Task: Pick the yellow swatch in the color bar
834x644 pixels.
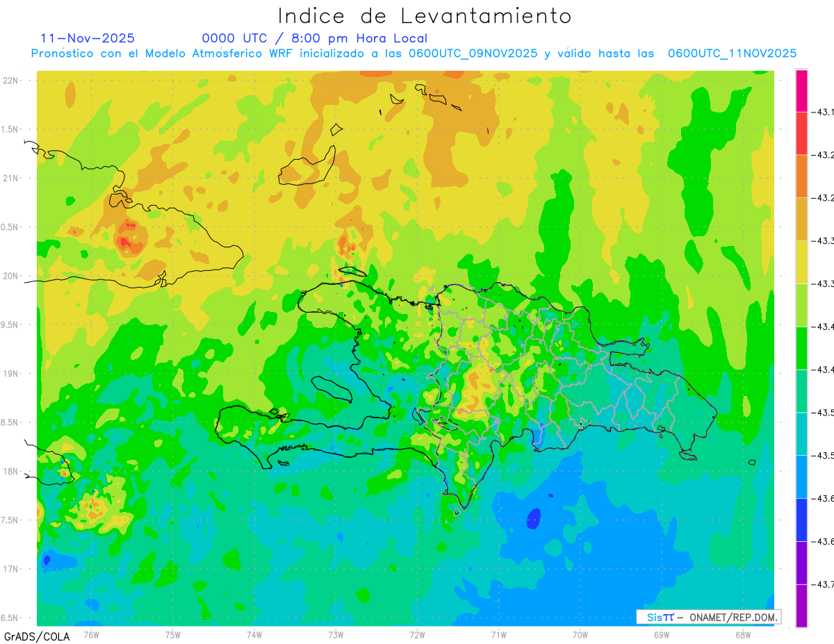Action: coord(801,263)
